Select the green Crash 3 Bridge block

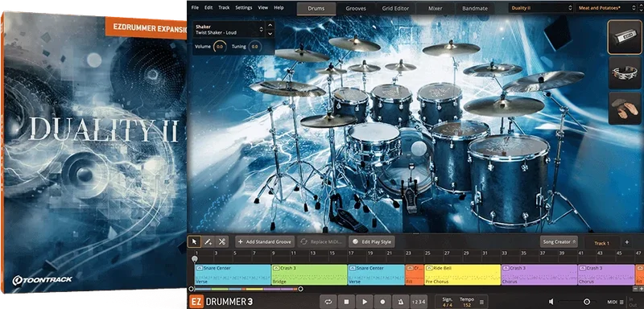(x=309, y=274)
